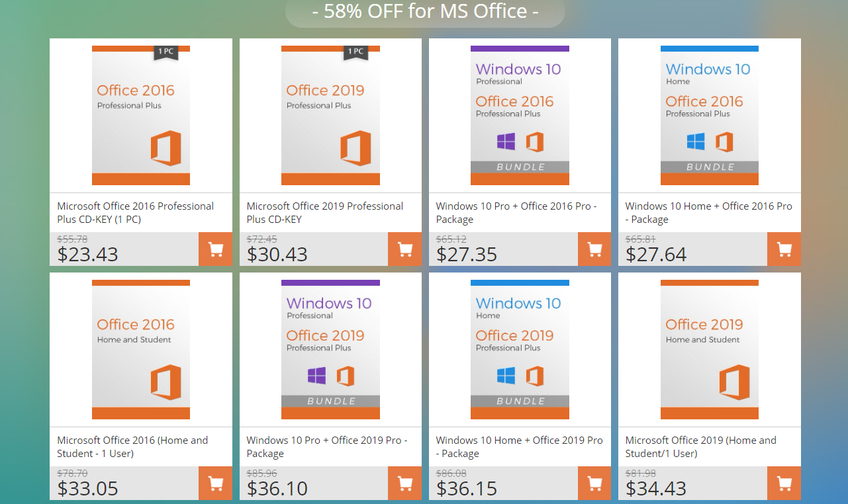Open Microsoft Office 2016 Home and Student title

pyautogui.click(x=132, y=446)
